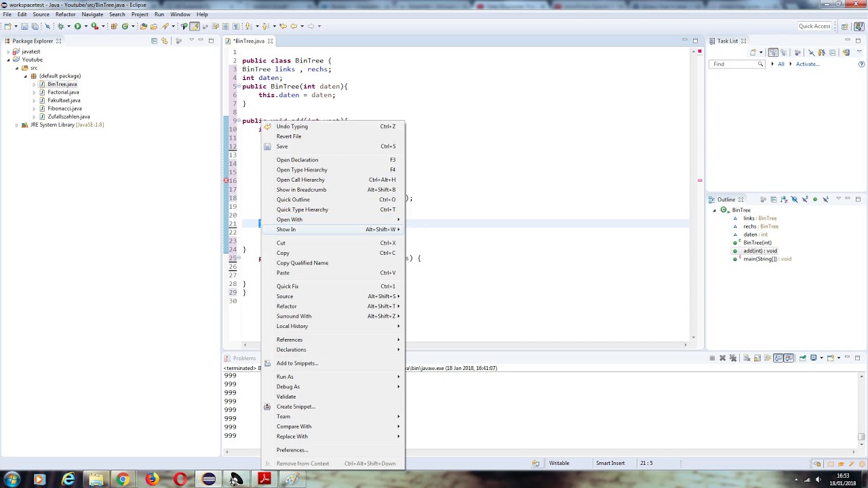Toggle Categorized view button in Task List
868x488 pixels.
[773, 52]
